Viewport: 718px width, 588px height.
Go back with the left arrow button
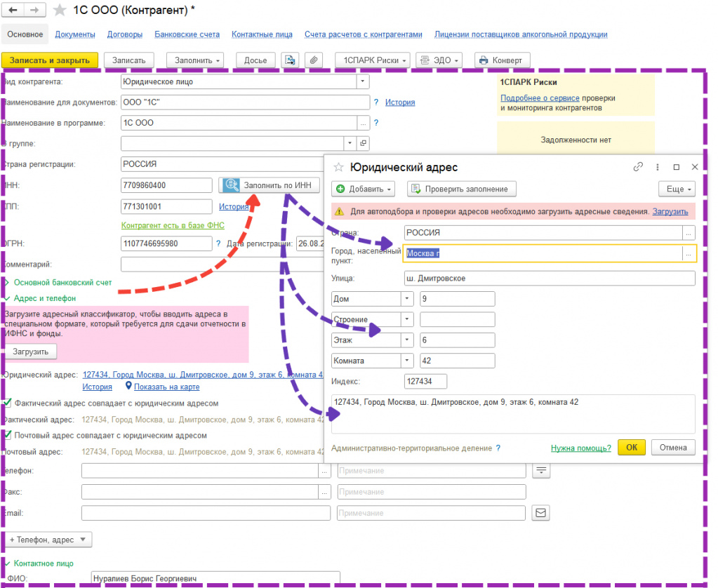click(x=13, y=10)
